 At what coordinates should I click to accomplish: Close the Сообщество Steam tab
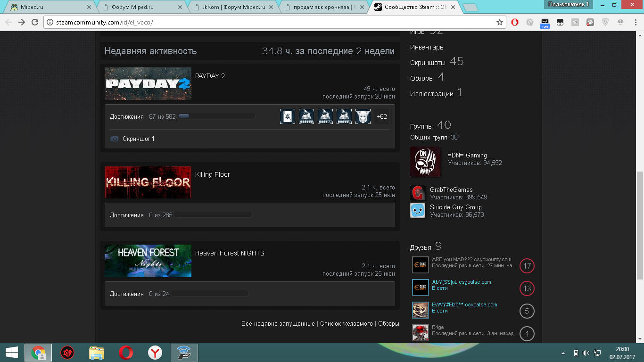pyautogui.click(x=453, y=8)
